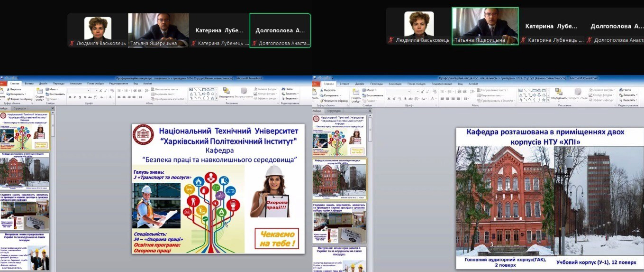
Task: Open Переходы tab in right PowerPoint window
Action: (377, 84)
